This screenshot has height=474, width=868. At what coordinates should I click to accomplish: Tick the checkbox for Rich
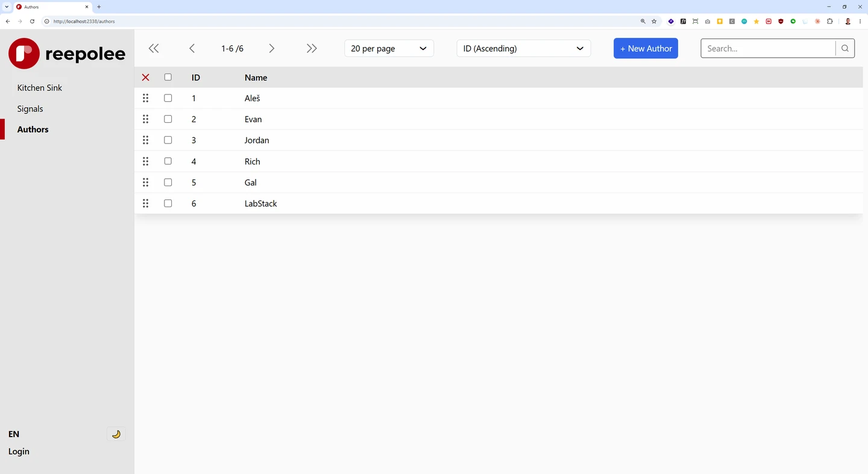coord(168,161)
